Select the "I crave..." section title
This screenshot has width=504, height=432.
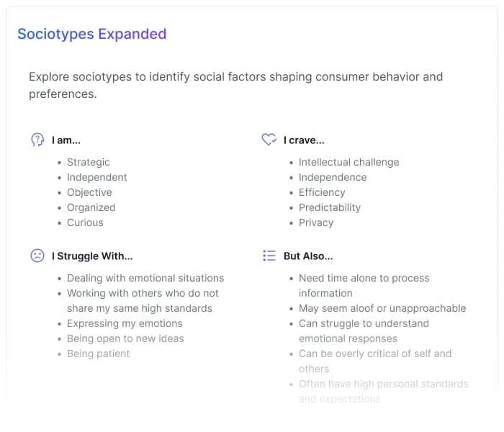[x=304, y=140]
